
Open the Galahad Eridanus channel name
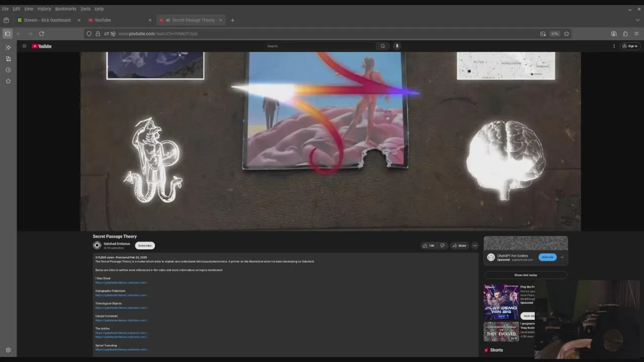[117, 244]
